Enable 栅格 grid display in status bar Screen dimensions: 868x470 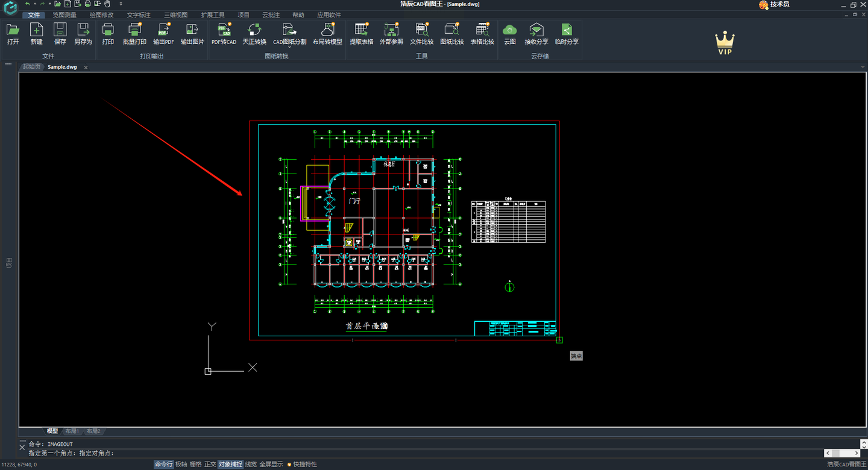pos(196,465)
